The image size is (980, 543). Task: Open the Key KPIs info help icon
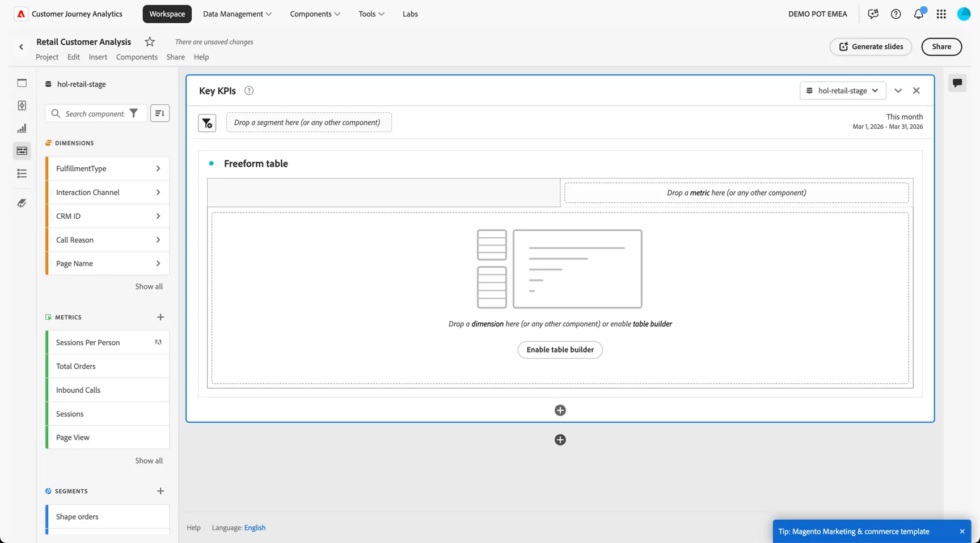click(249, 91)
